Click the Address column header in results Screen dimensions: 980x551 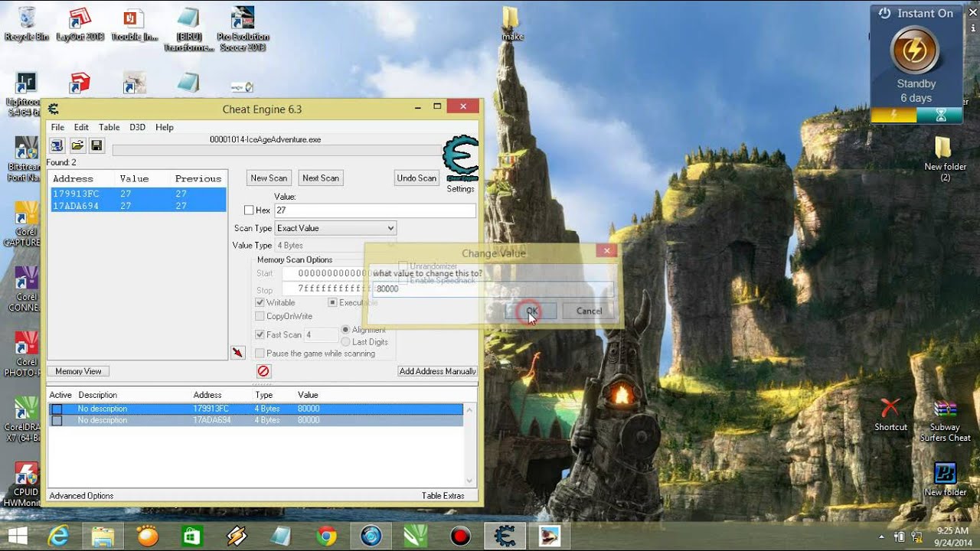point(73,179)
